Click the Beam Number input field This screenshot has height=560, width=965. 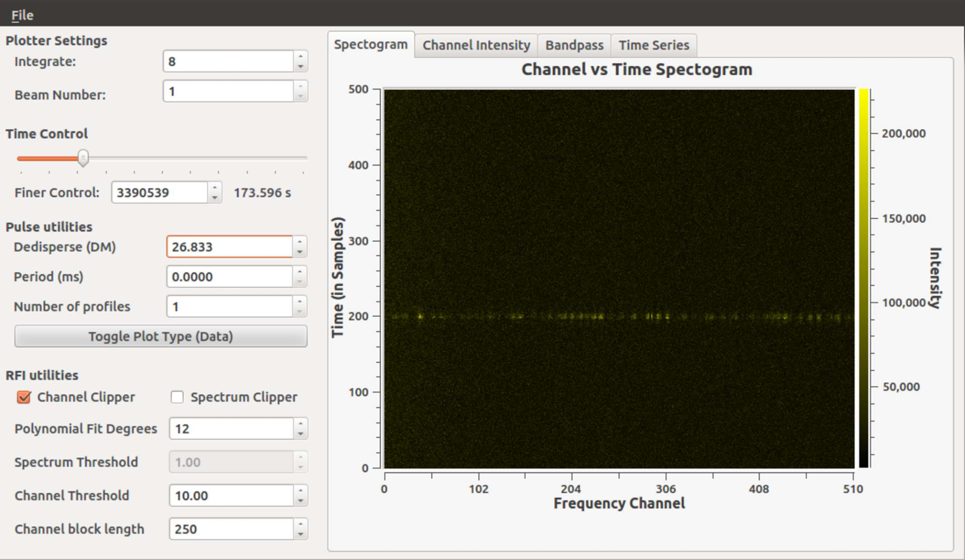[229, 91]
